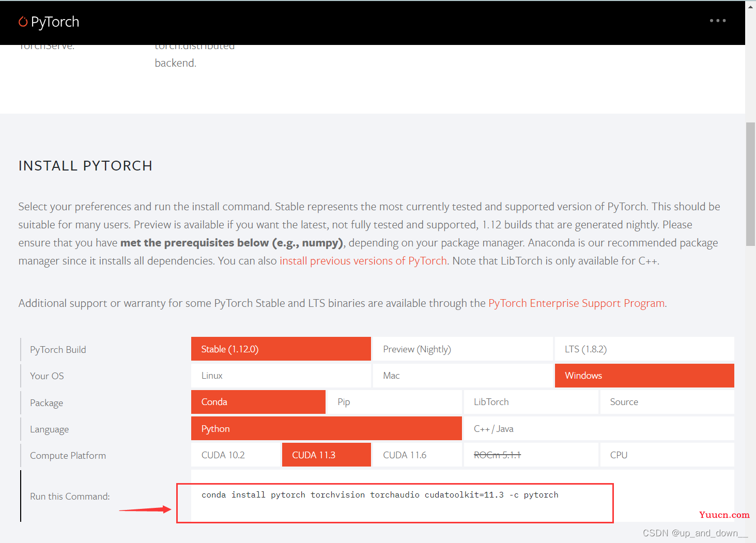This screenshot has width=756, height=543.
Task: Click the Compute Platform row label
Action: point(68,456)
